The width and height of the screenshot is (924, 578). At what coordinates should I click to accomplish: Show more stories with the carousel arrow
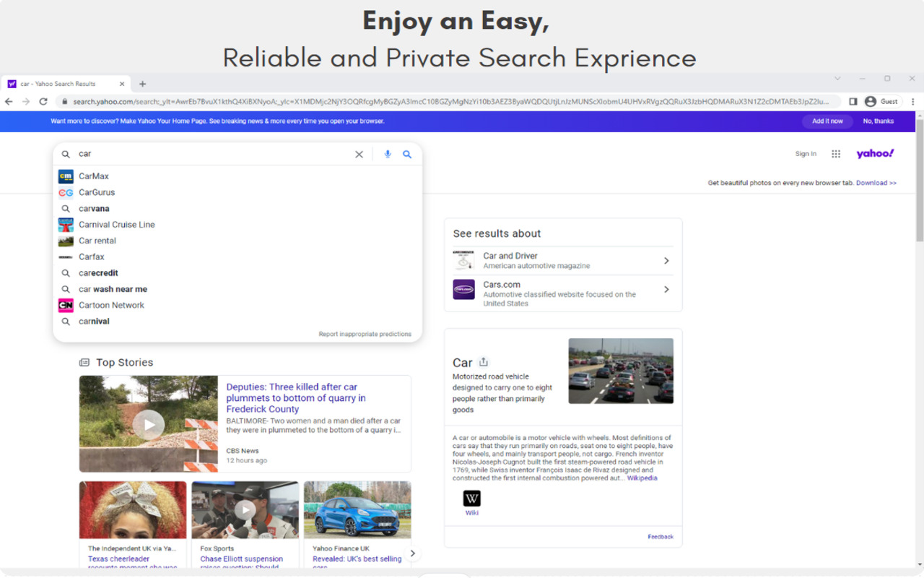(x=412, y=553)
